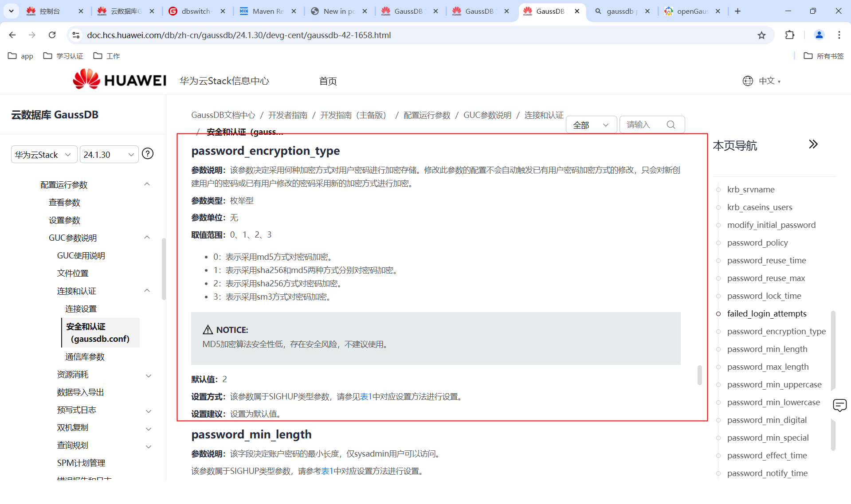Open the 中文 language dropdown
This screenshot has height=504, width=851.
(x=769, y=81)
